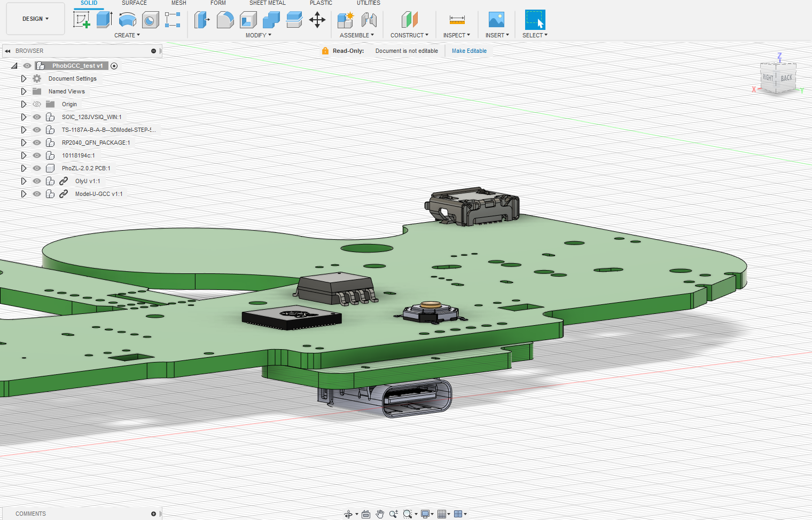
Task: Show the hidden Origin folder
Action: [x=37, y=104]
